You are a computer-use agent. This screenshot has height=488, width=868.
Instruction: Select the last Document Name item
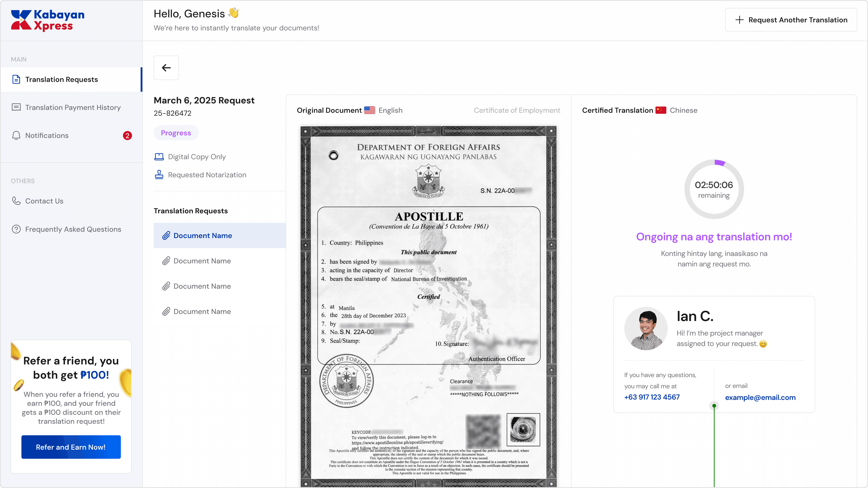(202, 311)
